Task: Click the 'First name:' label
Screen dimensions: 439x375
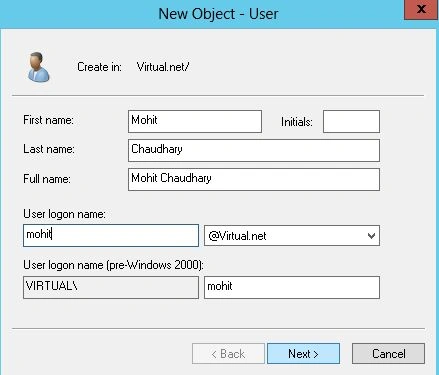Action: tap(48, 120)
